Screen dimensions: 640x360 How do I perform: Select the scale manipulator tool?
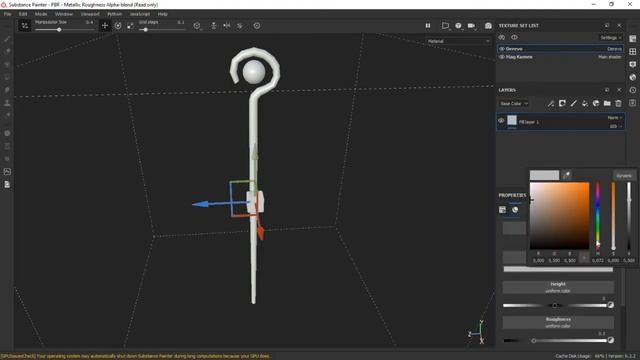(130, 26)
